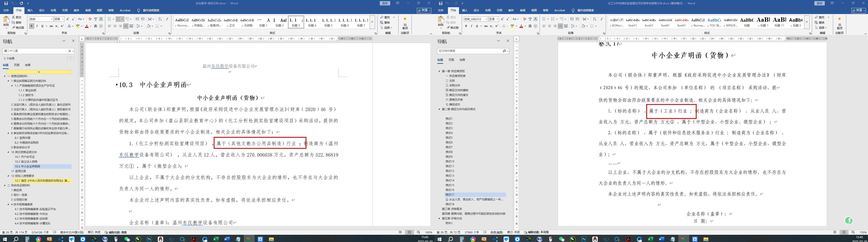Toggle Underline in the left Word window ribbon
This screenshot has height=242, width=868.
(x=42, y=26)
